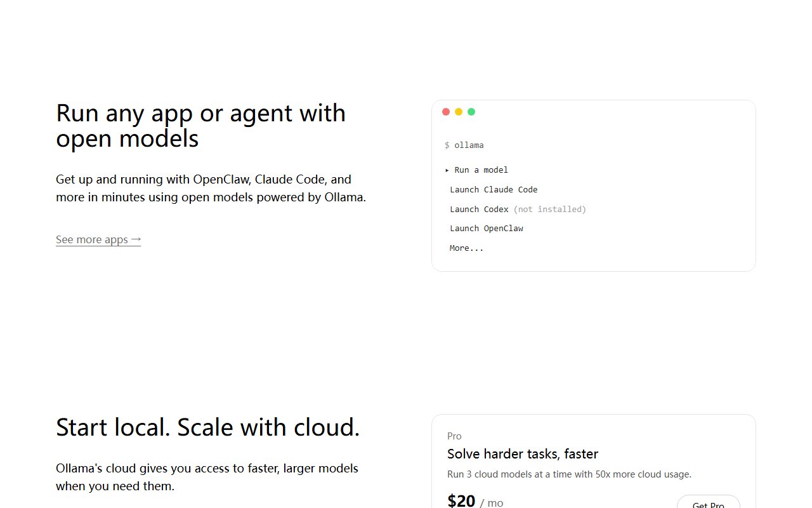The image size is (812, 508).
Task: Click the red dot in the terminal window
Action: click(446, 112)
